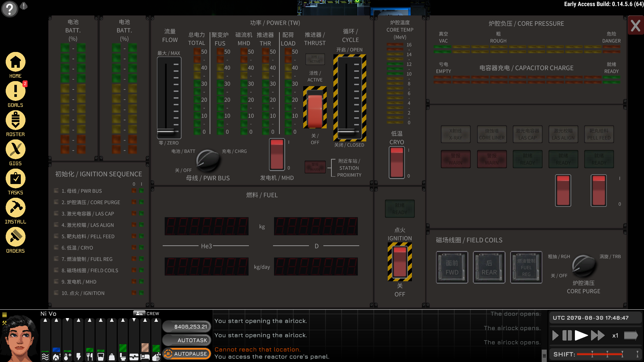
Task: Open the Goals alert icon
Action: (x=15, y=91)
